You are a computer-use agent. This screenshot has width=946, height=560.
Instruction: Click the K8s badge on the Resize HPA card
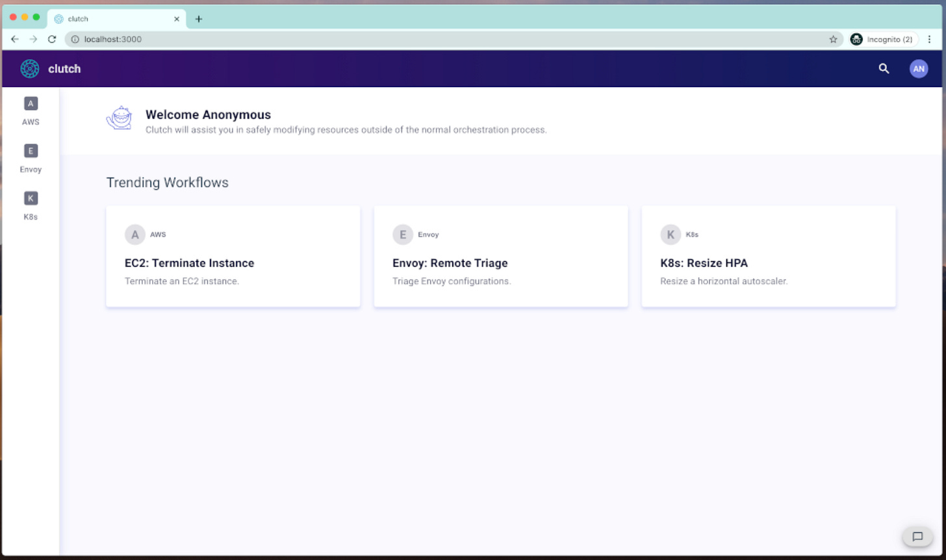coord(671,235)
